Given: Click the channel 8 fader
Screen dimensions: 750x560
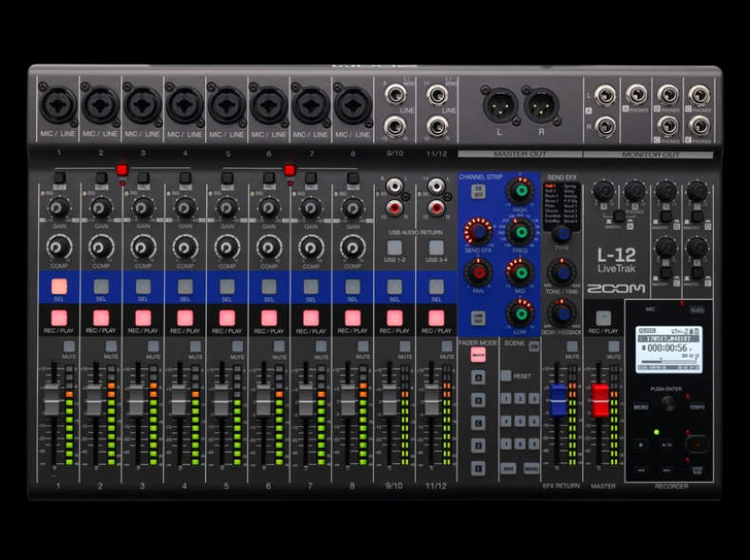Looking at the screenshot, I should pyautogui.click(x=347, y=400).
